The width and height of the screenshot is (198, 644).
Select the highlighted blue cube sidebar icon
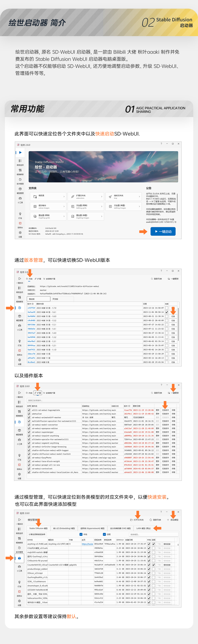tap(19, 558)
